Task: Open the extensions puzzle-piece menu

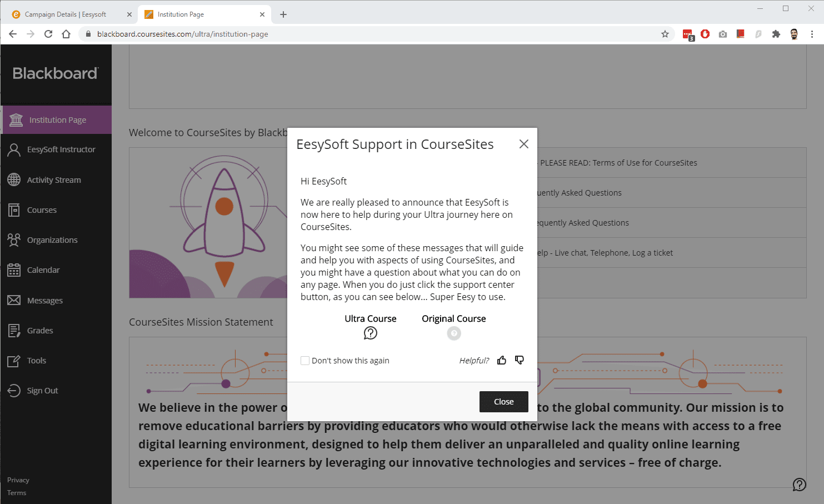Action: tap(776, 34)
